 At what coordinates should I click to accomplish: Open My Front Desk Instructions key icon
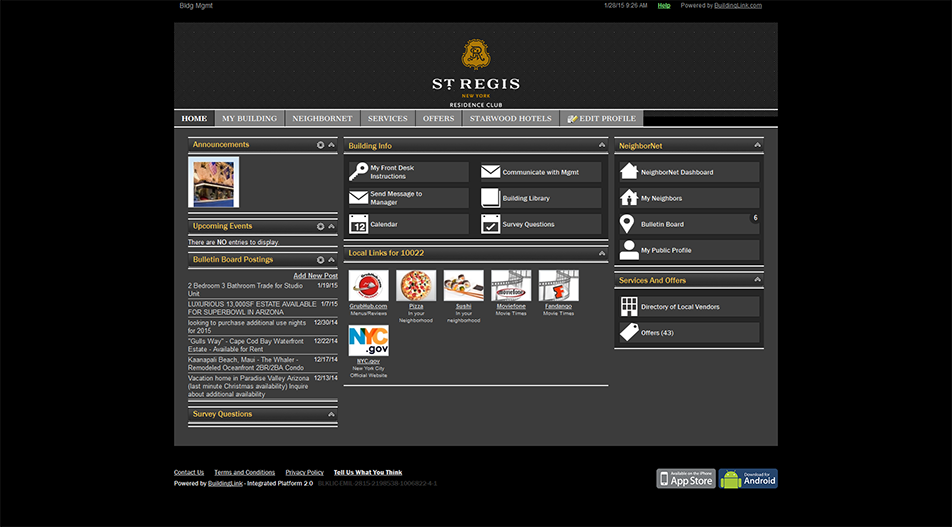(358, 172)
